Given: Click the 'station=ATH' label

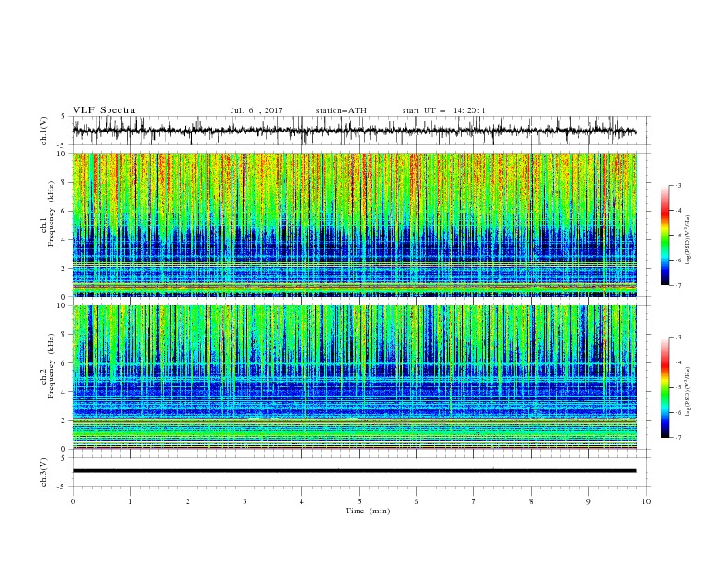Looking at the screenshot, I should pyautogui.click(x=341, y=110).
